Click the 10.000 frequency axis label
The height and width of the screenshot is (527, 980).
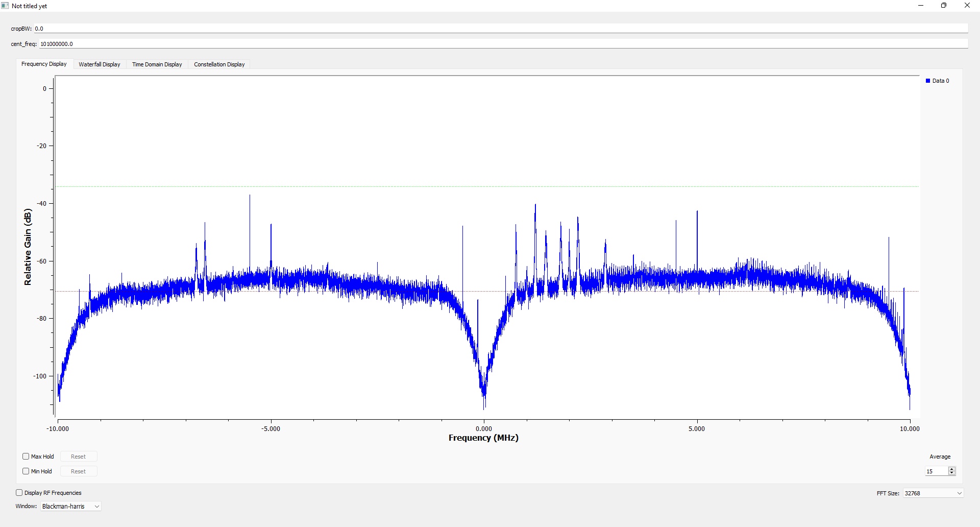(910, 428)
